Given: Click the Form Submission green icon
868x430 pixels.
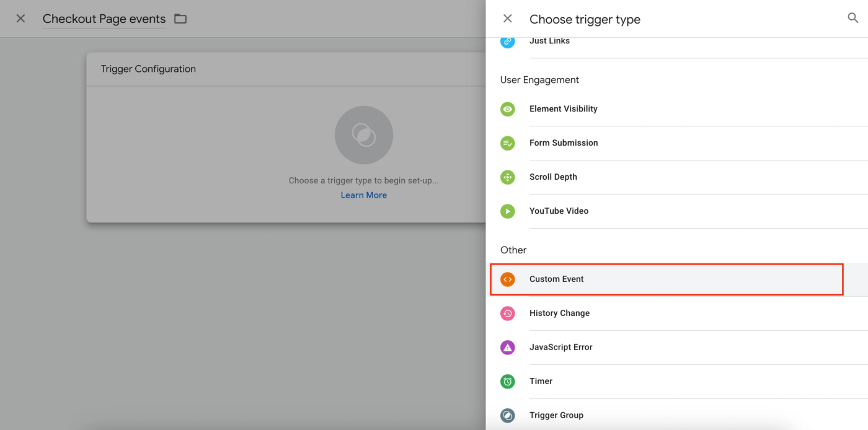Looking at the screenshot, I should (508, 143).
